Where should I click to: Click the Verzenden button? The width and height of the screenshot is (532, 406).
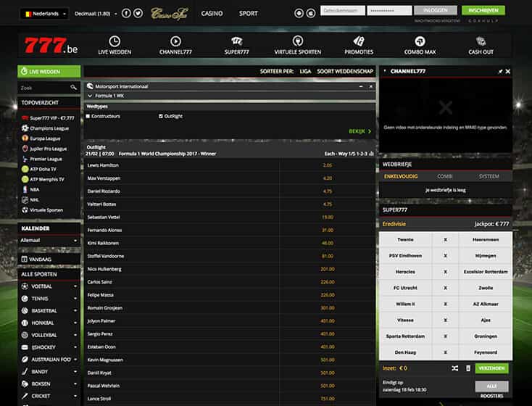[491, 368]
